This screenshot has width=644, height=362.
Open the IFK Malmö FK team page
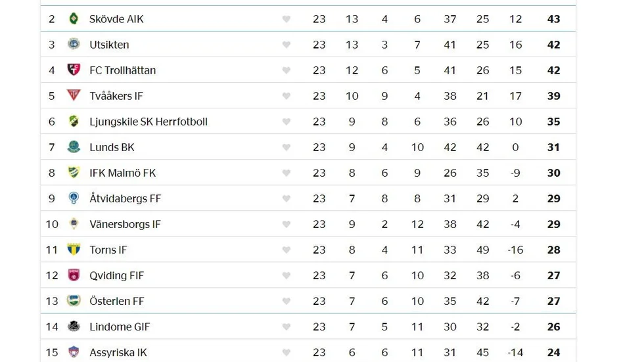[123, 173]
